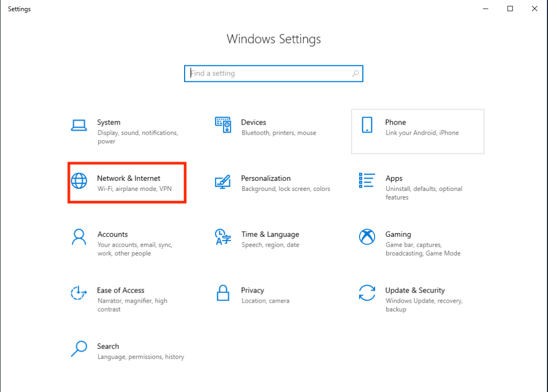Viewport: 548px width, 392px height.
Task: Click the Time & Language clock icon
Action: click(x=223, y=237)
